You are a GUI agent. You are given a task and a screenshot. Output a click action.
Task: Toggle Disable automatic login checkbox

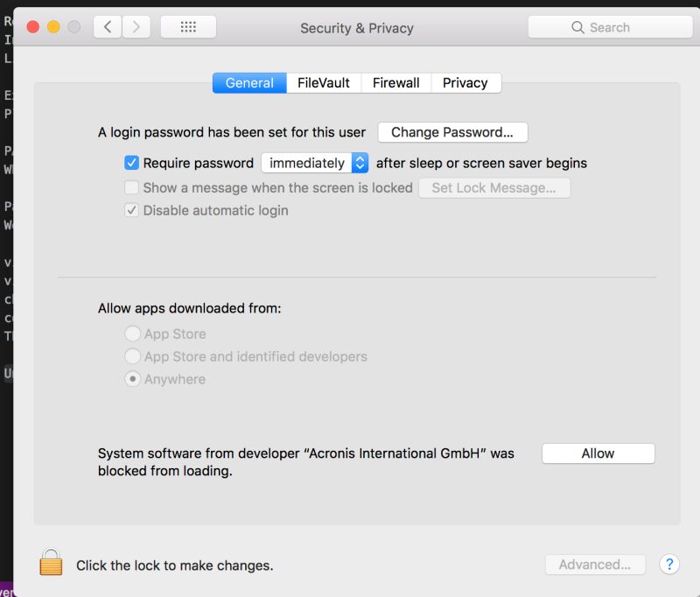point(132,210)
